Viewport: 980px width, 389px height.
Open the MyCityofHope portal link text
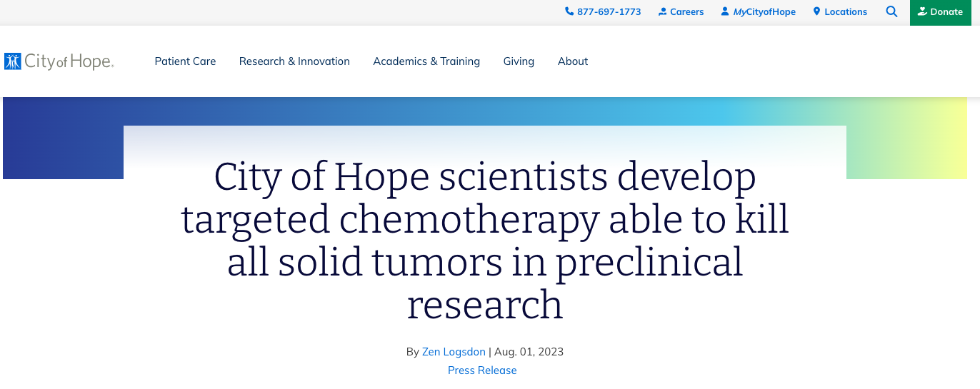pyautogui.click(x=764, y=12)
